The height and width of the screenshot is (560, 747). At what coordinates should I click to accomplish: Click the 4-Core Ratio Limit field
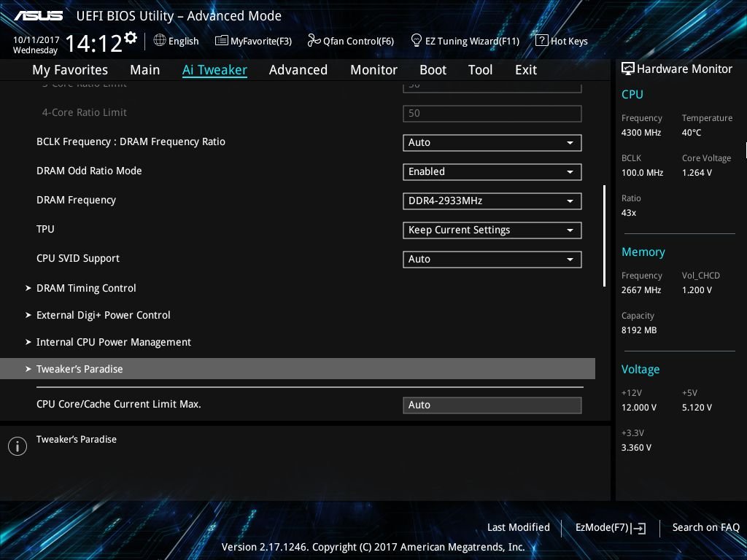[492, 113]
